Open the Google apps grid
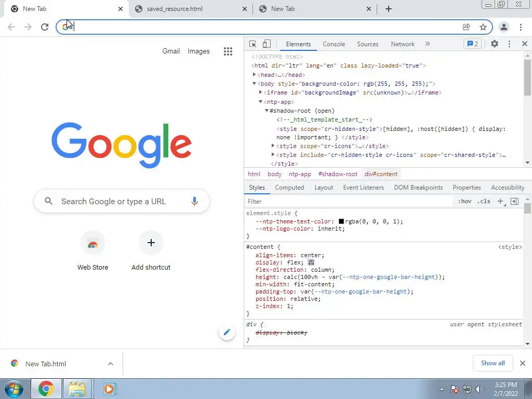Image resolution: width=532 pixels, height=399 pixels. coord(228,51)
